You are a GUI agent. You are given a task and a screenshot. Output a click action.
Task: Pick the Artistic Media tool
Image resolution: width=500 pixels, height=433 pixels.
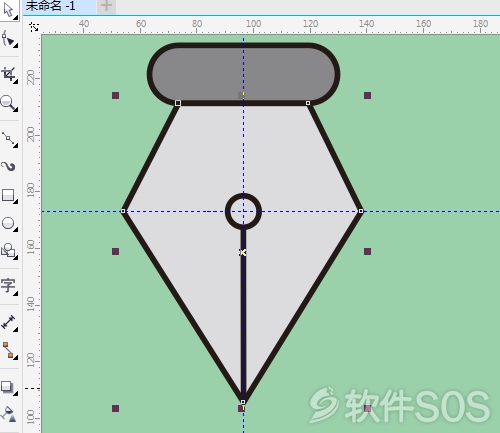click(9, 166)
